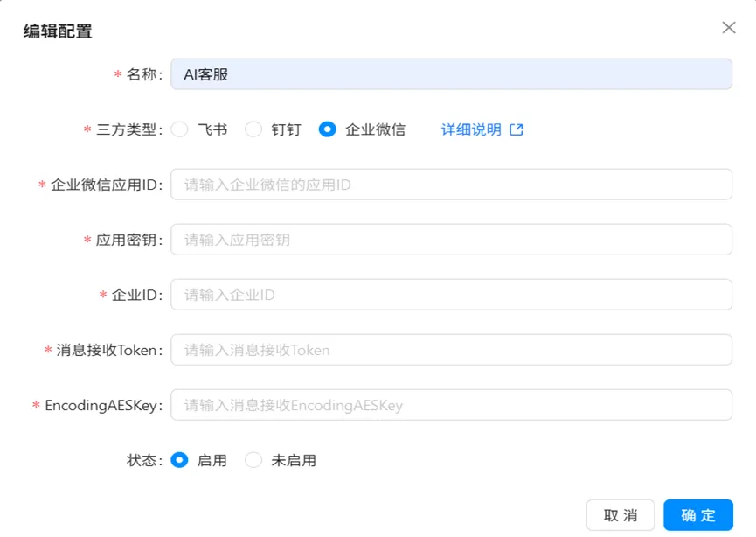Click into the 企业ID text field
This screenshot has height=537, width=756.
451,295
